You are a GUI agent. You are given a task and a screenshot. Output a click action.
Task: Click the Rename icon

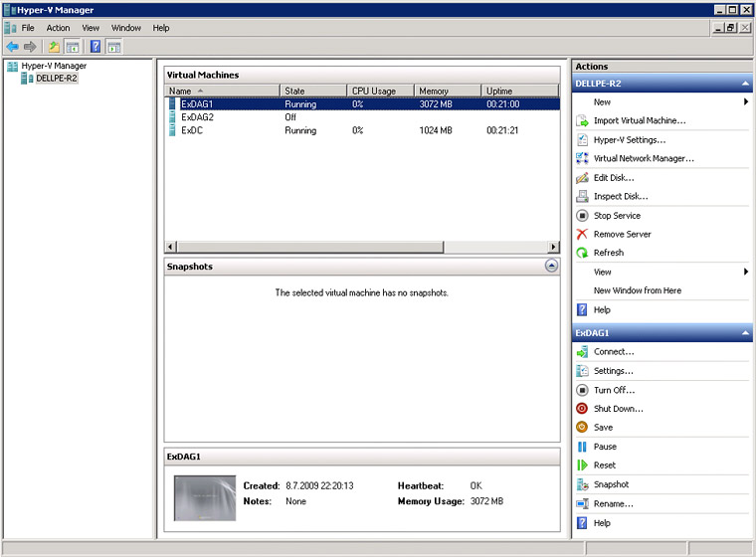pyautogui.click(x=582, y=504)
